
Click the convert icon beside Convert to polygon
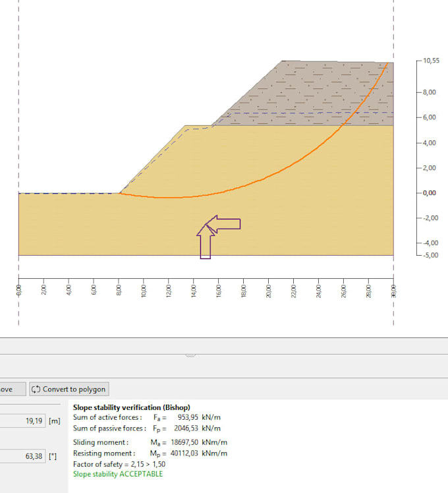point(36,389)
